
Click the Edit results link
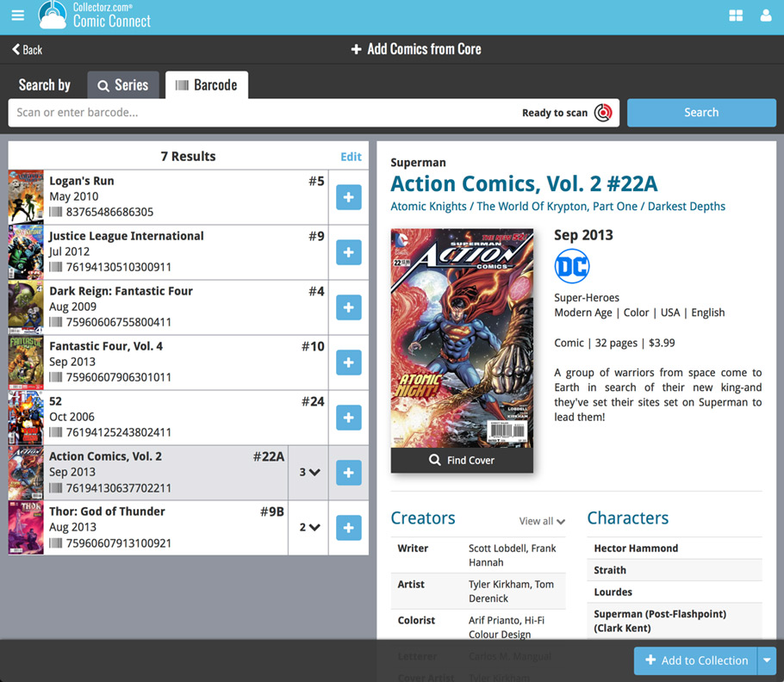[x=351, y=157]
